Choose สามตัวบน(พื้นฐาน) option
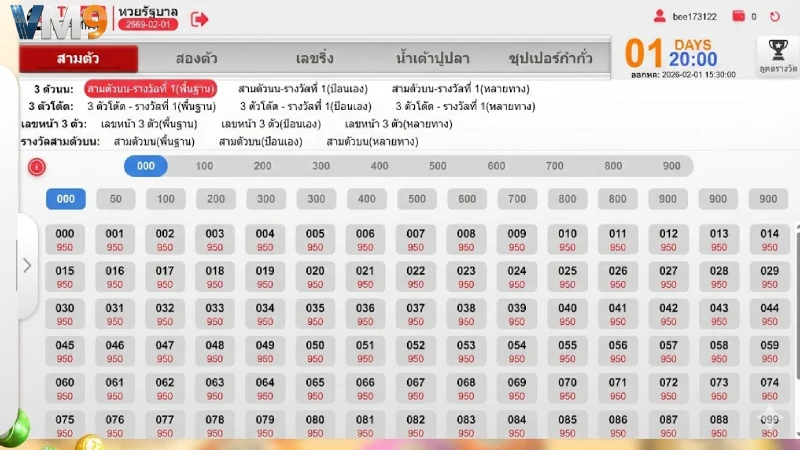800x450 pixels. pos(154,142)
